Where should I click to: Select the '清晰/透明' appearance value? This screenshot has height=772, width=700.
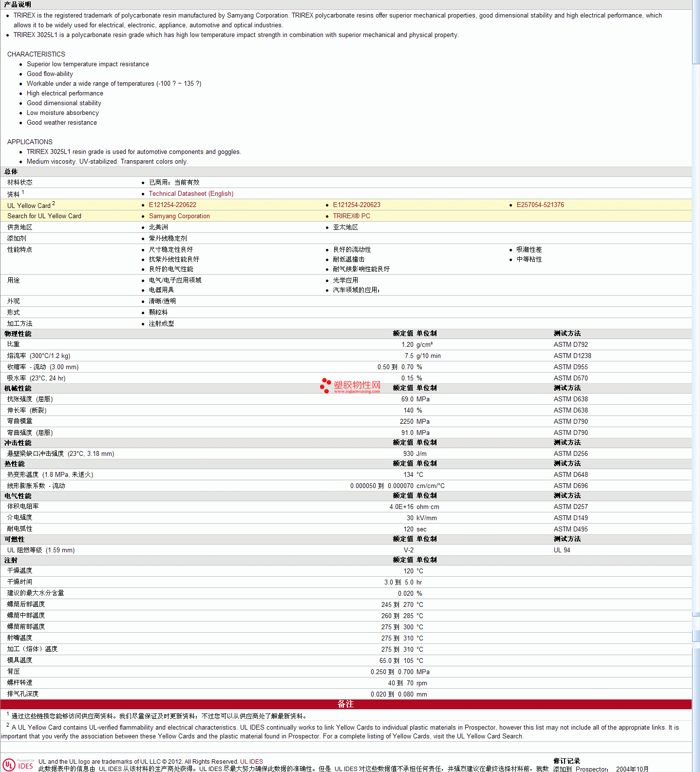[162, 301]
